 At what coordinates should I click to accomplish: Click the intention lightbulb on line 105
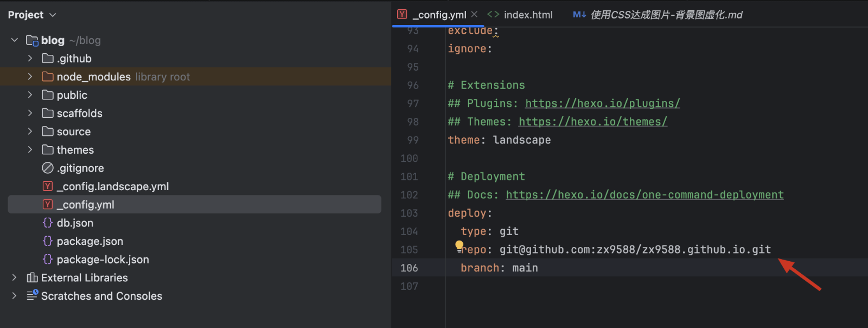459,247
